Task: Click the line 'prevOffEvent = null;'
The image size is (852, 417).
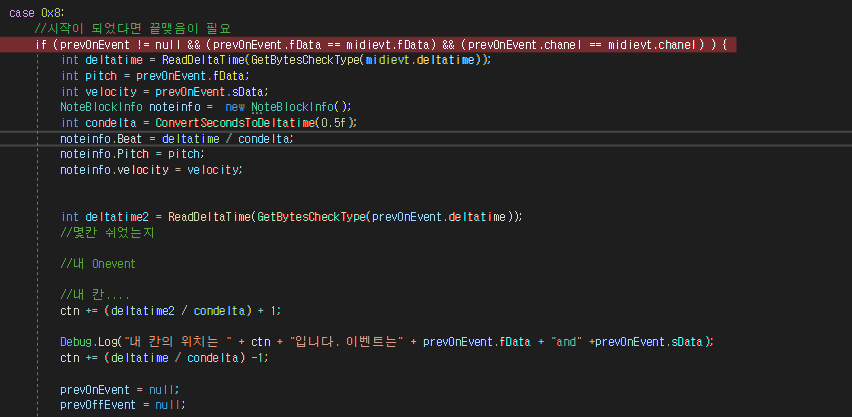Action: point(123,405)
